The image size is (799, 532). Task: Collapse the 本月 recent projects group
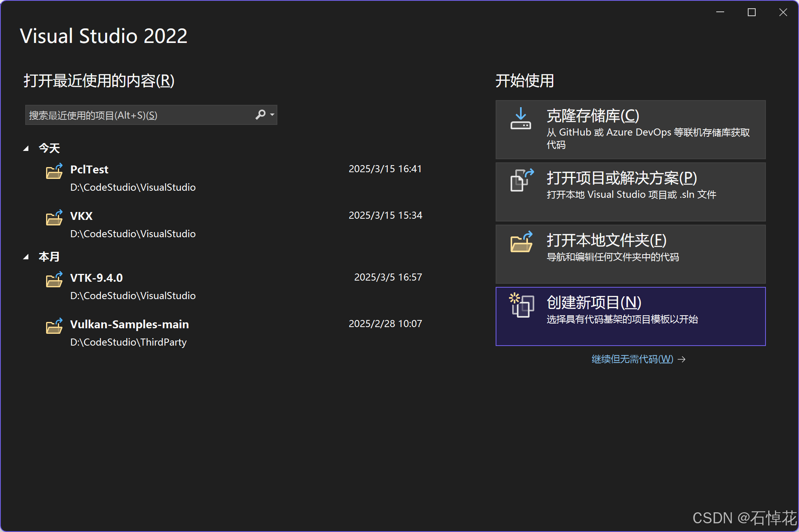(26, 256)
